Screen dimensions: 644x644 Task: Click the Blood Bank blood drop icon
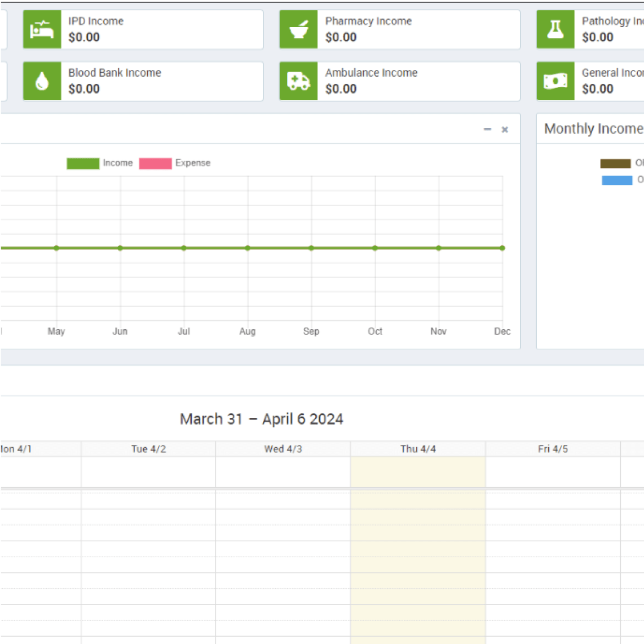42,81
